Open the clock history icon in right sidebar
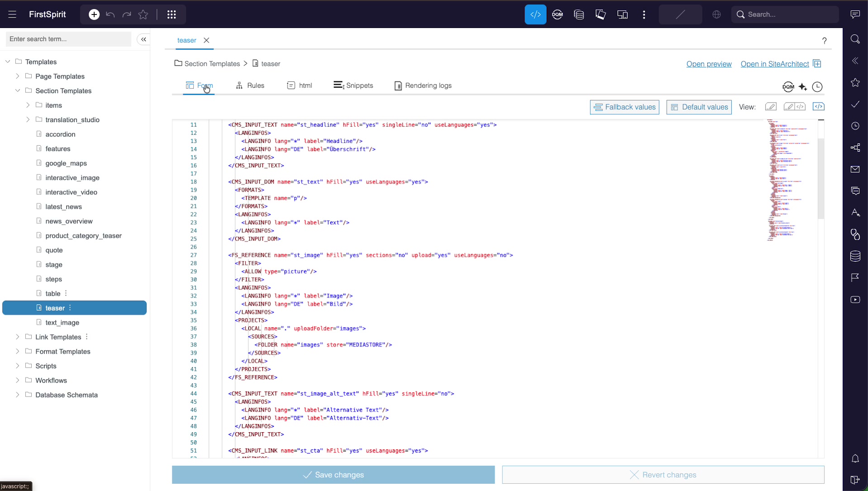The width and height of the screenshot is (868, 491). point(855,126)
